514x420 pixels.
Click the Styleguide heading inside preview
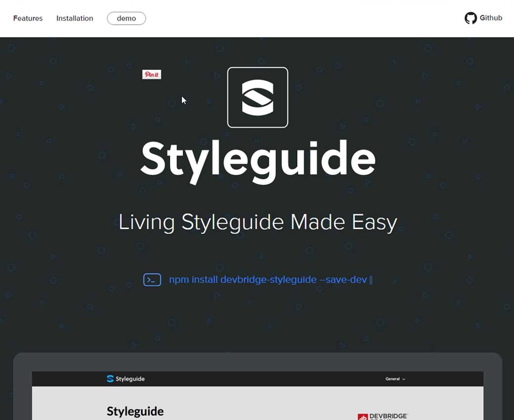click(x=135, y=411)
